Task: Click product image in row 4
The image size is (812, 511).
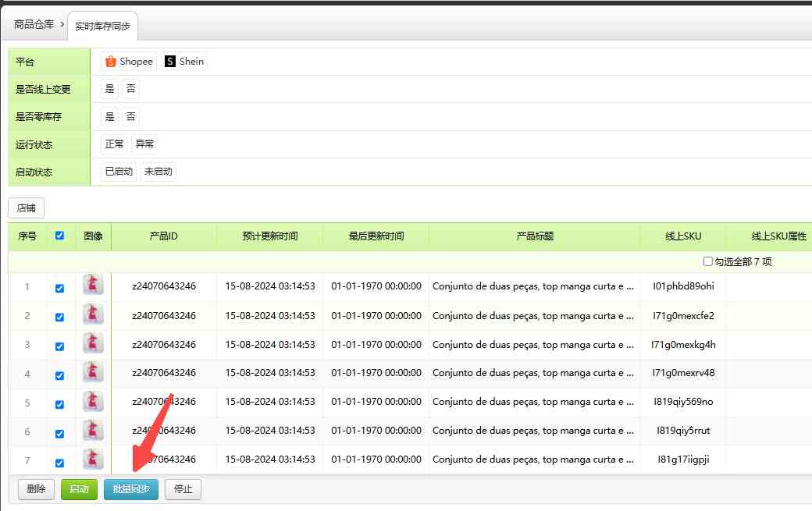Action: [93, 373]
